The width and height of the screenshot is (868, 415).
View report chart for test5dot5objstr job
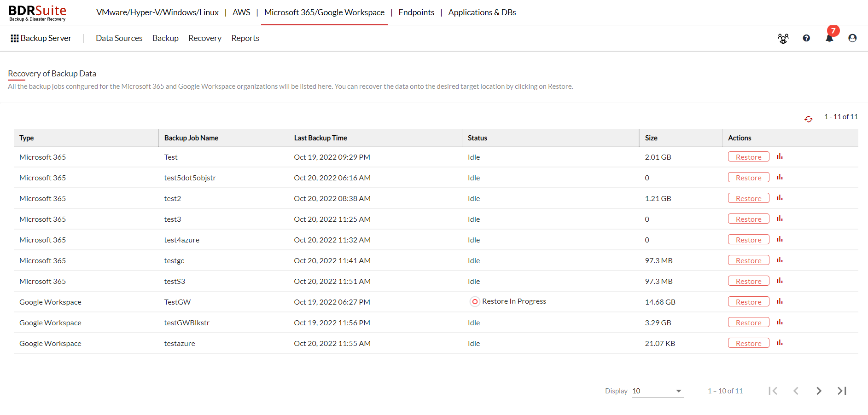coord(780,177)
